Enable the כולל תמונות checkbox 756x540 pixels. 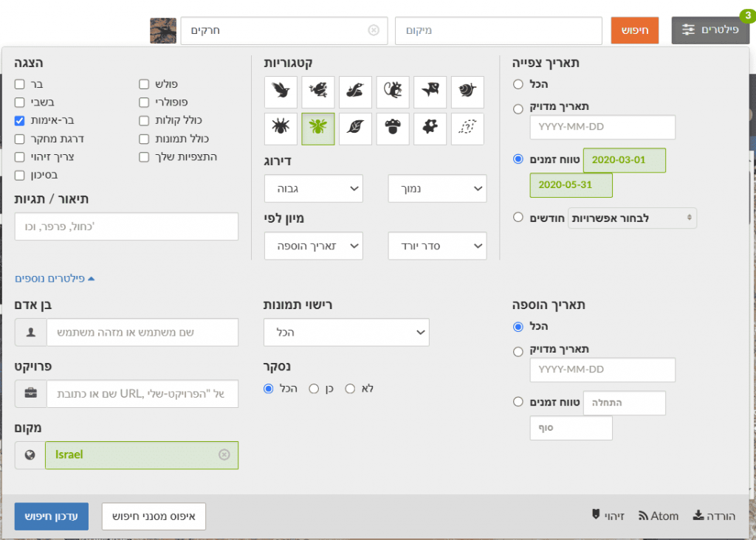144,139
